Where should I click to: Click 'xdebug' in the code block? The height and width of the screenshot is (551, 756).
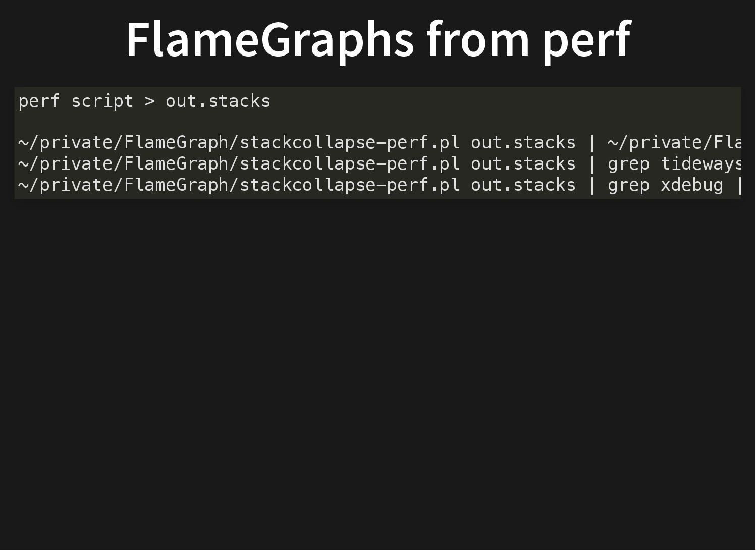[x=692, y=185]
